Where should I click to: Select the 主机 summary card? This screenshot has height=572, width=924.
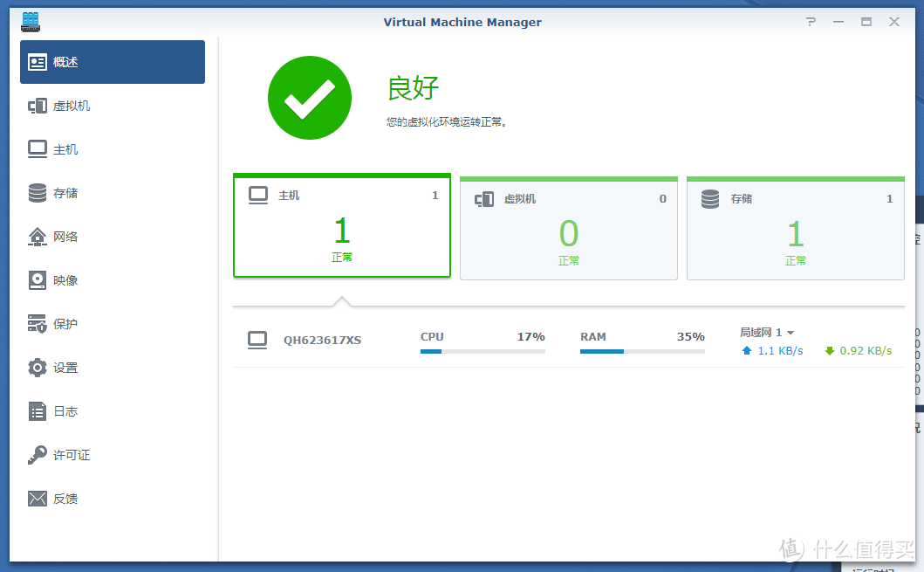[342, 225]
